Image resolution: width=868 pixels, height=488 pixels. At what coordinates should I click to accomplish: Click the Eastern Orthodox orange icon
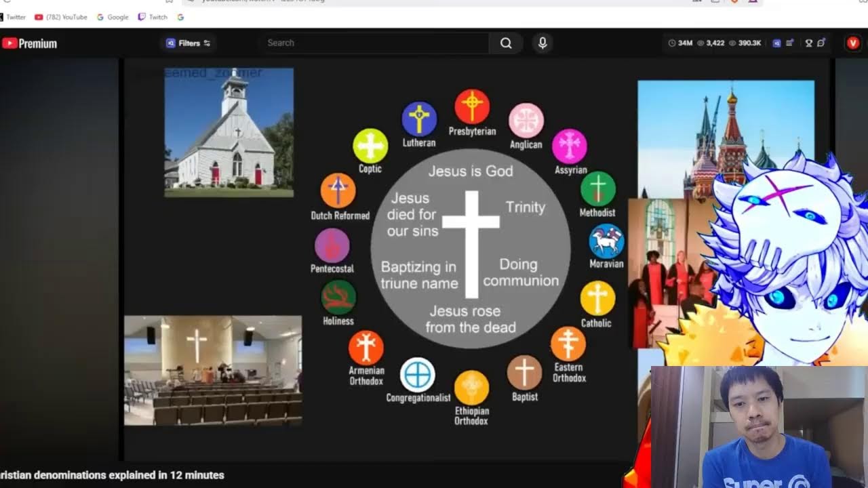pyautogui.click(x=568, y=344)
